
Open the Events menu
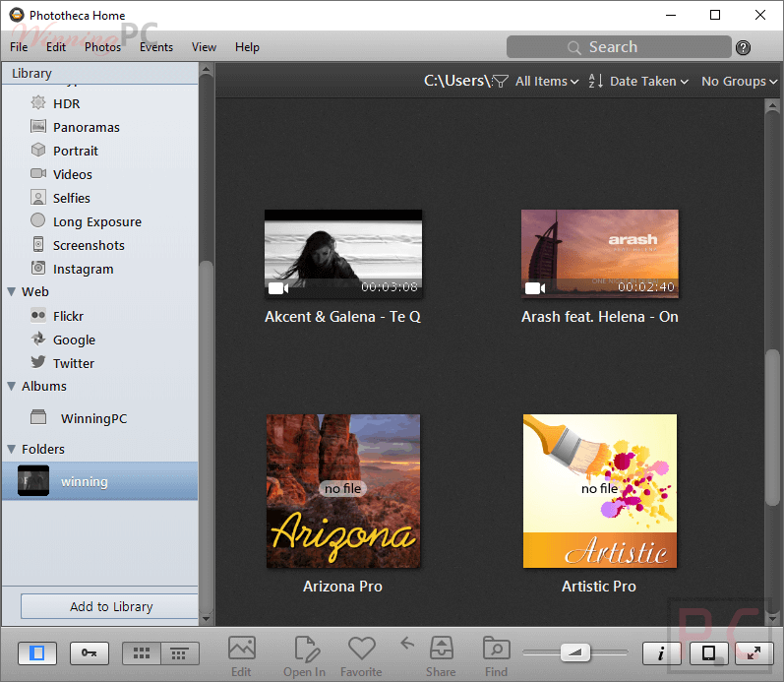pos(156,47)
